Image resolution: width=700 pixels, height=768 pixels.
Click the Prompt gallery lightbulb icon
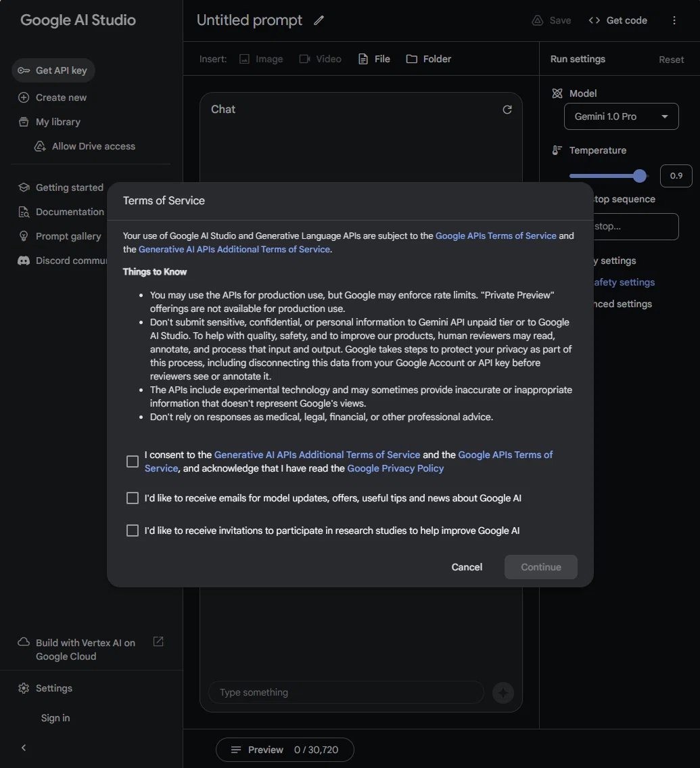tap(24, 236)
